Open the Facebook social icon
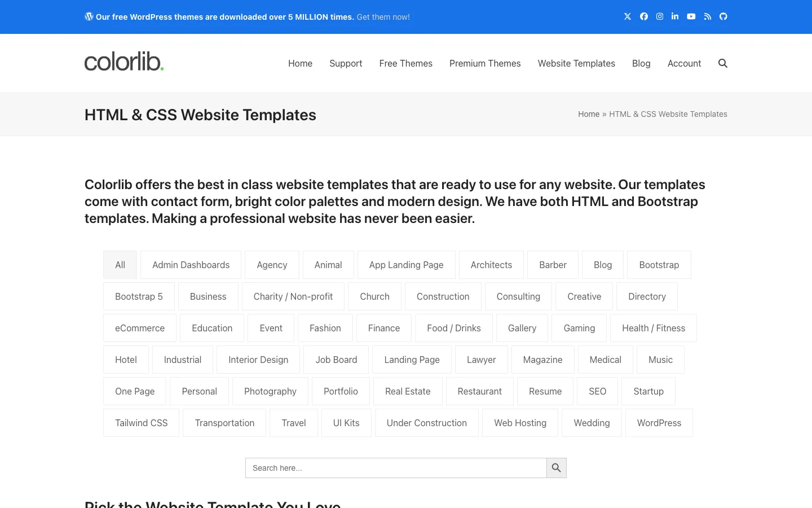Viewport: 812px width, 508px height. pyautogui.click(x=644, y=16)
